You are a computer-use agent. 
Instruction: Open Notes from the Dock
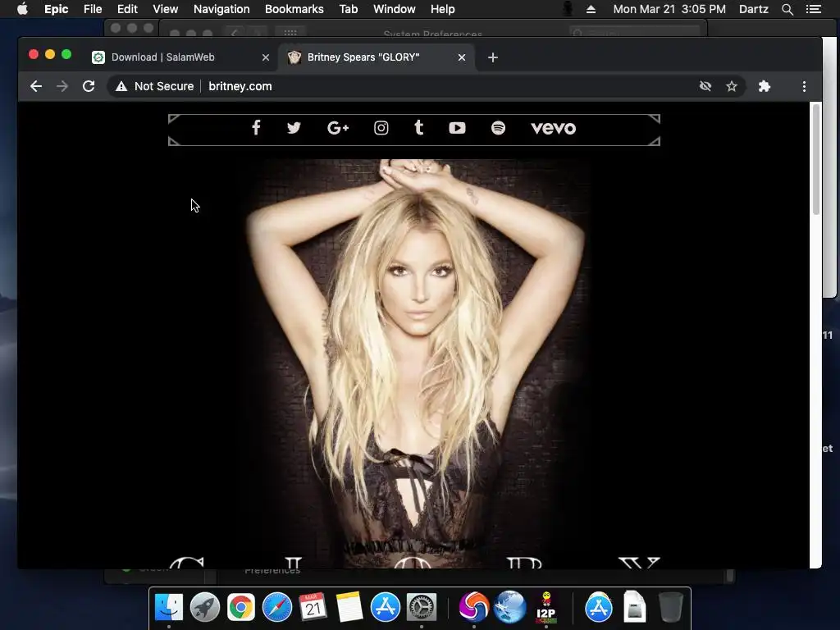(x=349, y=607)
